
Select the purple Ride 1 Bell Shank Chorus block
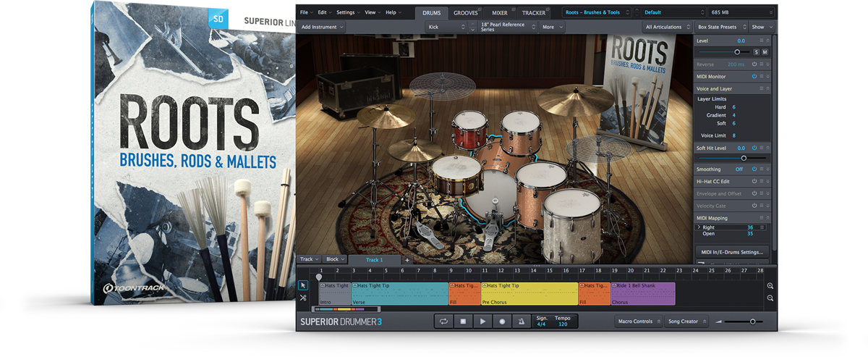click(x=643, y=293)
